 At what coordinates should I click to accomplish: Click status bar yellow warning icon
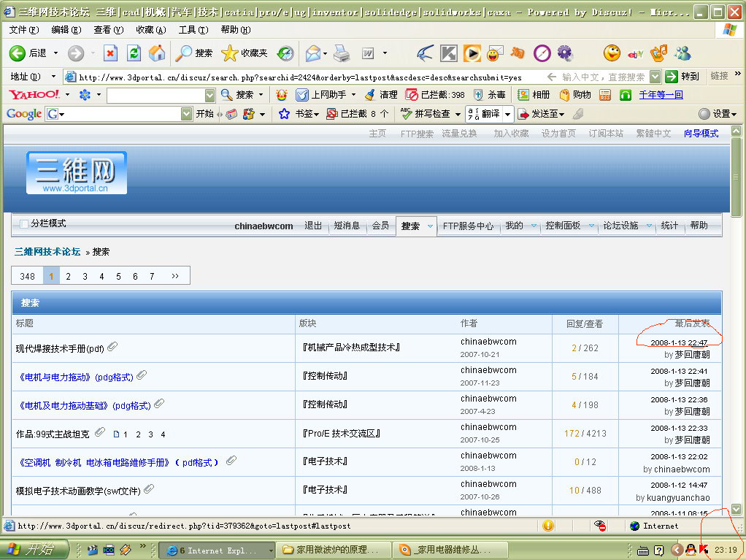pos(548,526)
